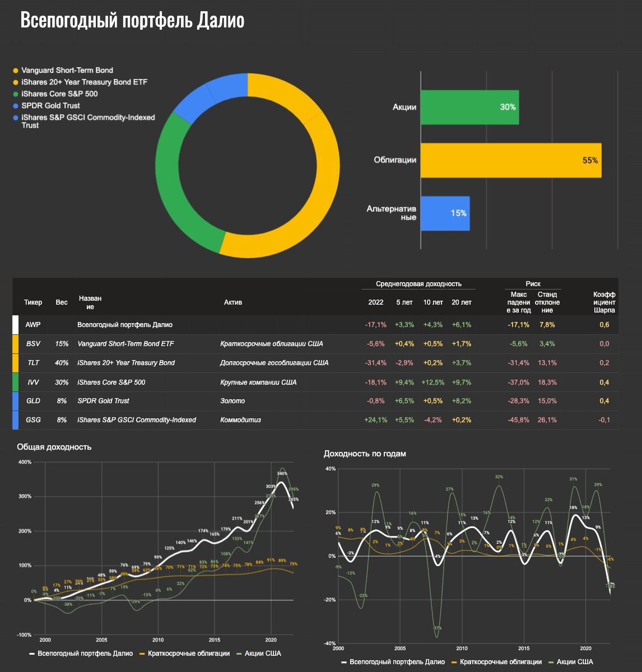This screenshot has width=642, height=672.
Task: Click the yellow legend dot for Vanguard Short-Term Bond
Action: [16, 71]
